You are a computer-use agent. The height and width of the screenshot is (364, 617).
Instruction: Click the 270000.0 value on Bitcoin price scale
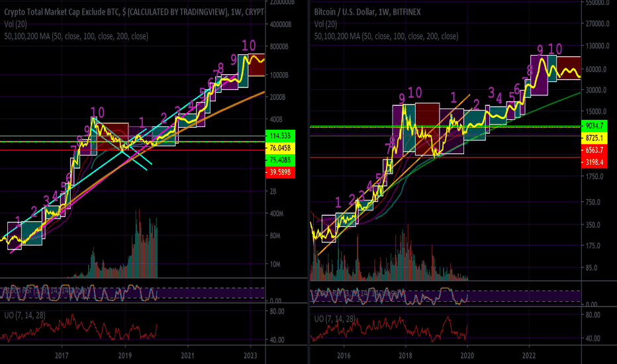point(597,24)
